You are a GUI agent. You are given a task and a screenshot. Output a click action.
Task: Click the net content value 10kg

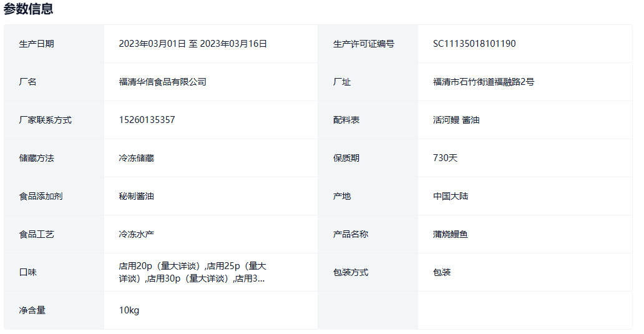129,310
